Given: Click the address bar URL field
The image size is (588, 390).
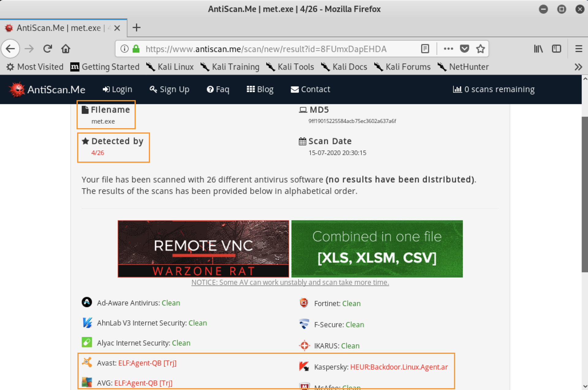Looking at the screenshot, I should click(x=266, y=49).
